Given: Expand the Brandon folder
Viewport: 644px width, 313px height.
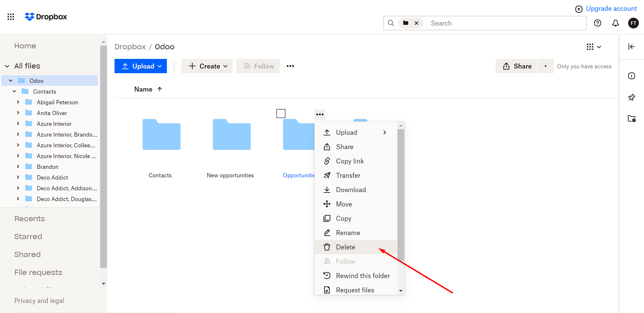Looking at the screenshot, I should pyautogui.click(x=18, y=167).
